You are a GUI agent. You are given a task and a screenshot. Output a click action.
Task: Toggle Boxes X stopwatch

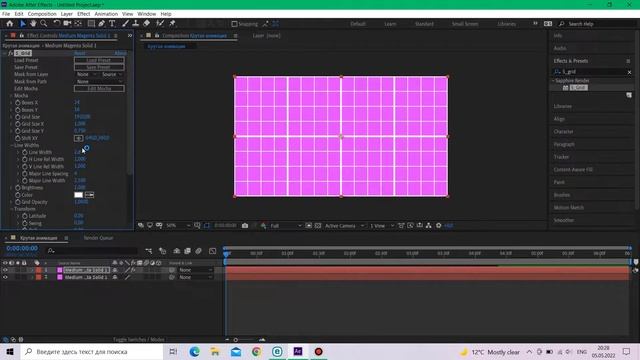point(18,103)
